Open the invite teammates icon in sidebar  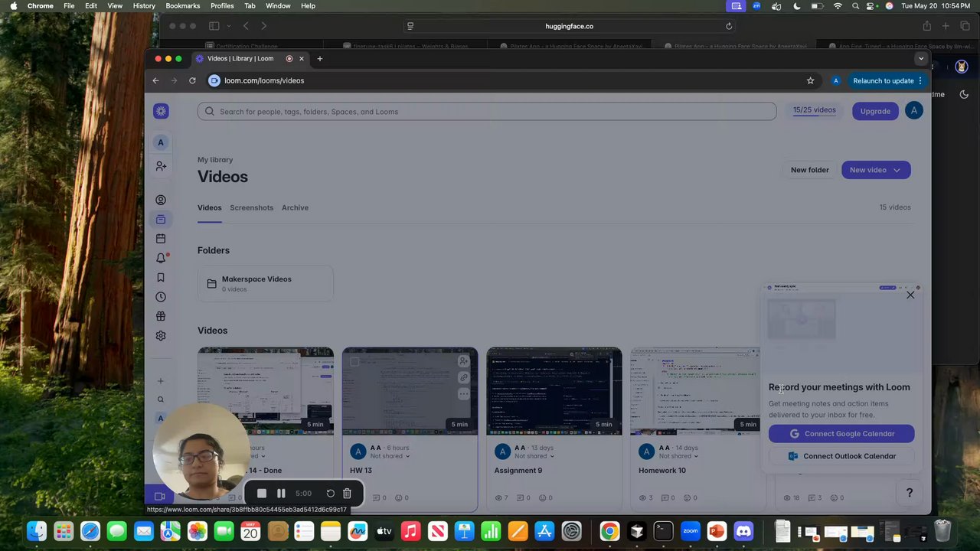tap(161, 166)
